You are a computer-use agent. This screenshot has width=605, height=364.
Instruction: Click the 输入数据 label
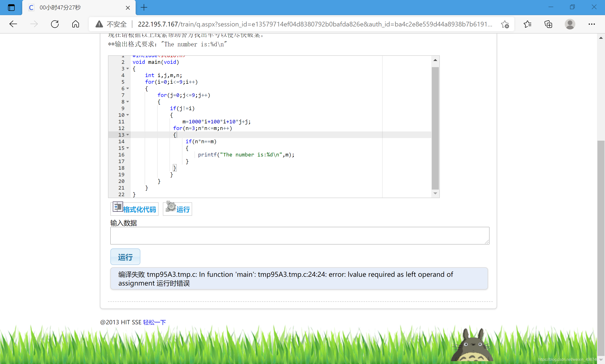[124, 223]
